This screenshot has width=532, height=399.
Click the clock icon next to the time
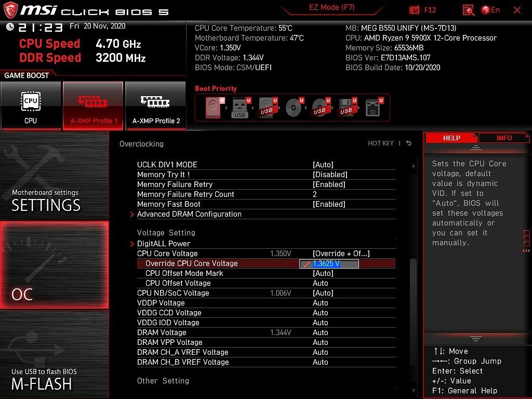tap(10, 27)
